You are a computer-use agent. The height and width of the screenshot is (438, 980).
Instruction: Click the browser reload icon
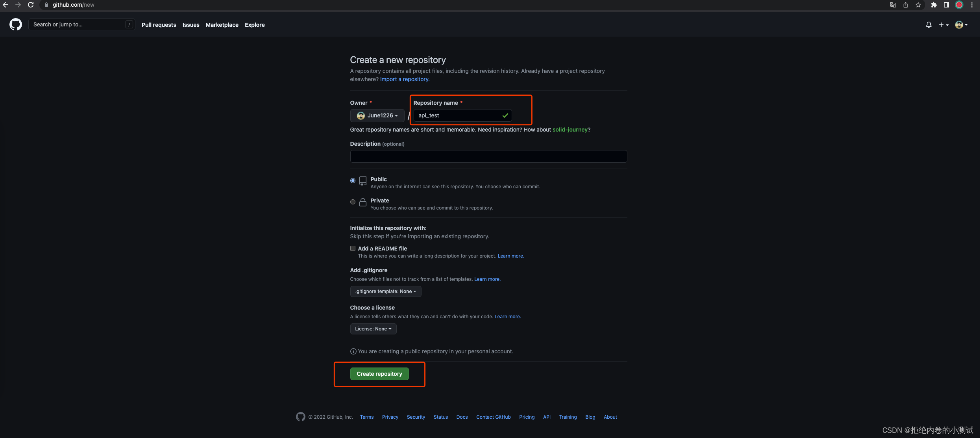coord(31,5)
